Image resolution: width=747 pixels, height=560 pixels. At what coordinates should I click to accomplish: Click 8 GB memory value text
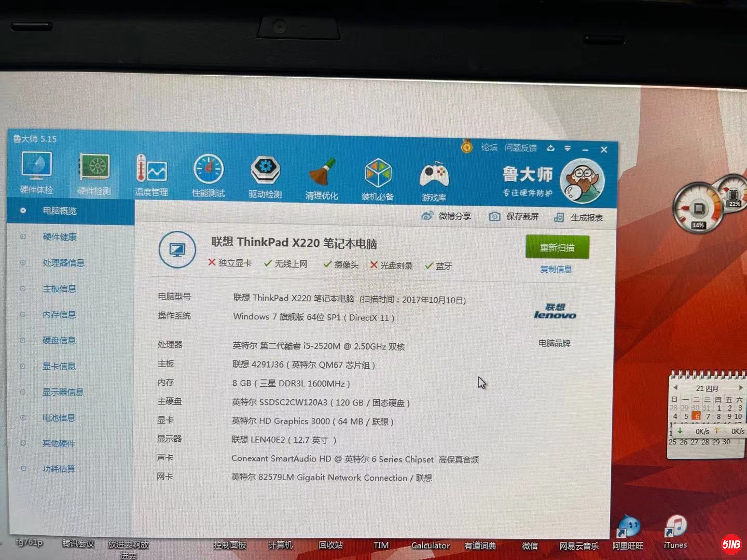[291, 384]
